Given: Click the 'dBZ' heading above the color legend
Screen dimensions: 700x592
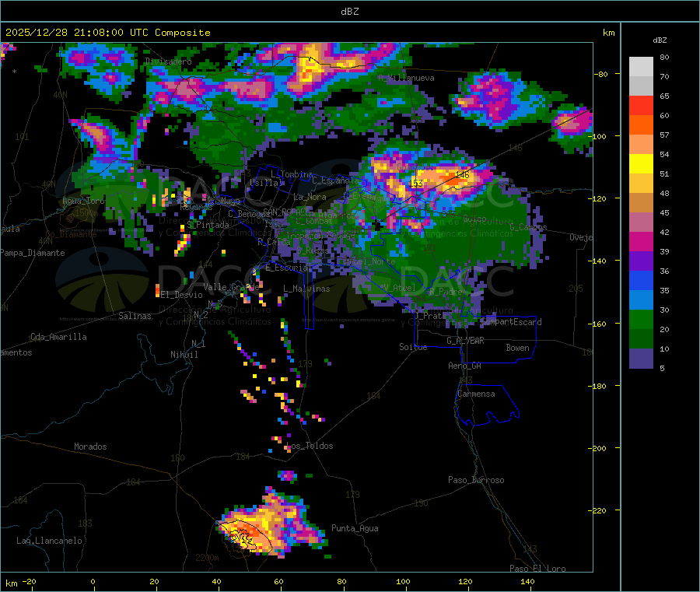Looking at the screenshot, I should click(660, 40).
